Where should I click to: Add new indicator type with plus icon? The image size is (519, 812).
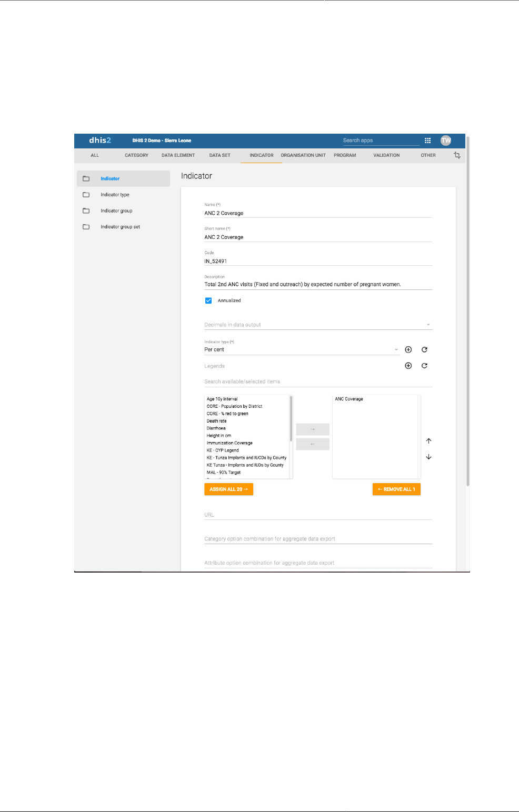408,349
